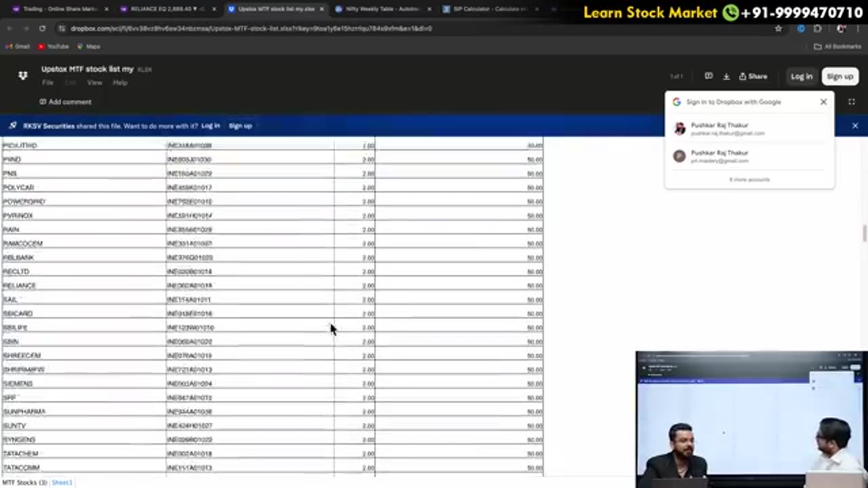Open the greyed Edit menu
The height and width of the screenshot is (488, 868).
pyautogui.click(x=71, y=83)
